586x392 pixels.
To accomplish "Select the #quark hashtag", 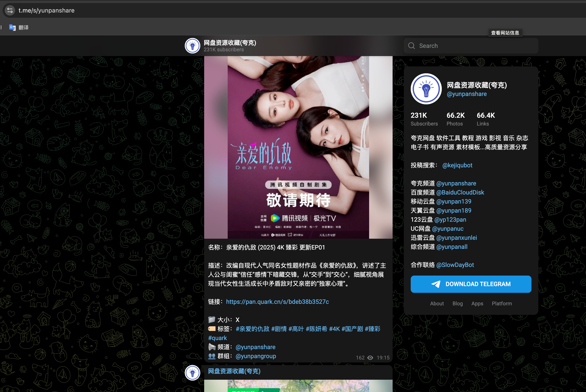I will point(217,338).
